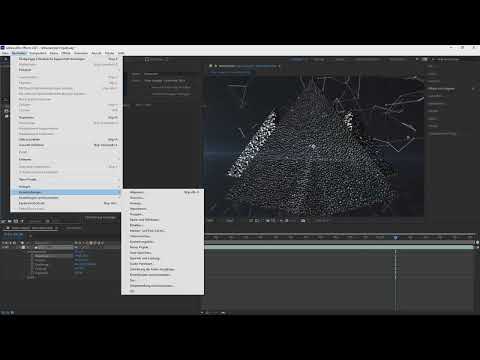Image resolution: width=480 pixels, height=360 pixels.
Task: Open Speicher und Leistung preferences
Action: coord(163,258)
